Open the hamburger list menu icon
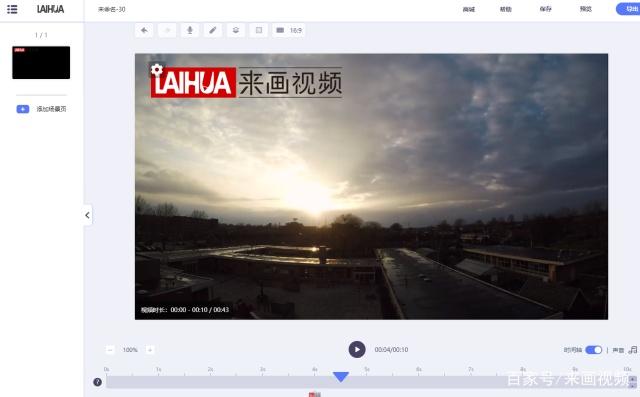640x397 pixels. 12,9
